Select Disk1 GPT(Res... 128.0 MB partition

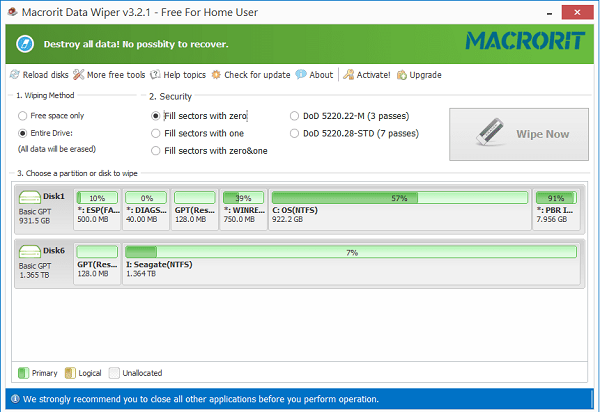pos(195,210)
